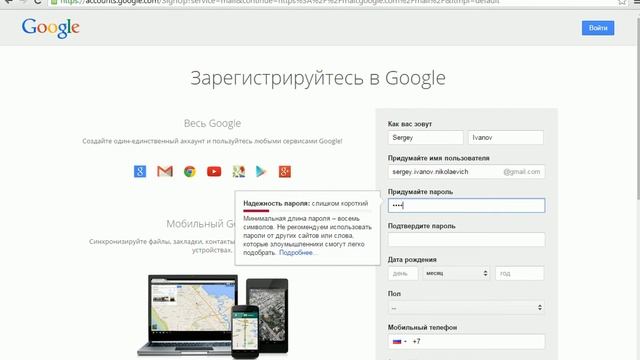Screen dimensions: 640x360
Task: Click the mobile phone field with +7
Action: [x=466, y=342]
